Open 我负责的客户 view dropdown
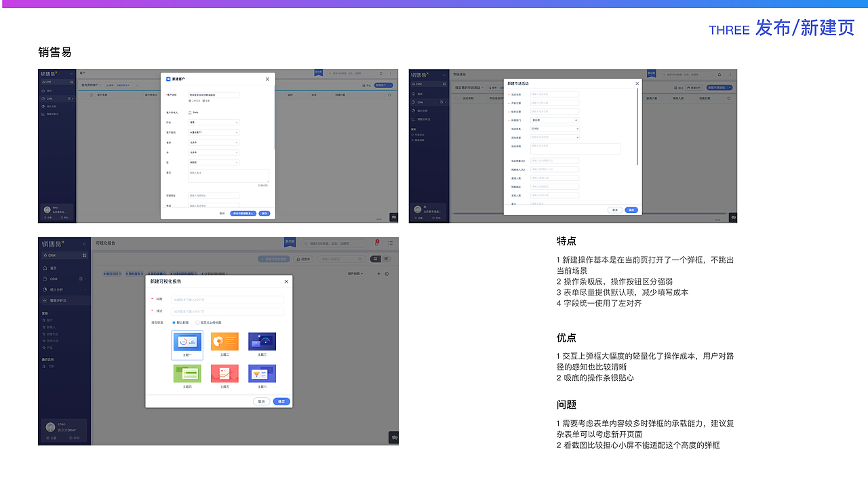This screenshot has width=868, height=488. (x=92, y=85)
